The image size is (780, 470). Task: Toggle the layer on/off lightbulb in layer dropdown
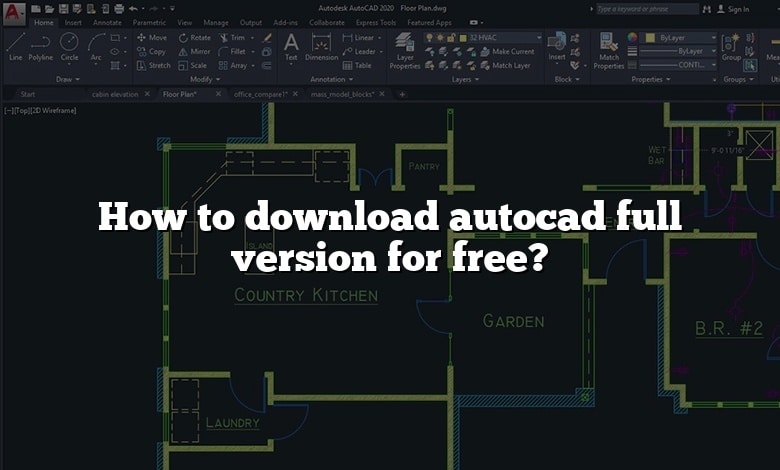pyautogui.click(x=429, y=37)
